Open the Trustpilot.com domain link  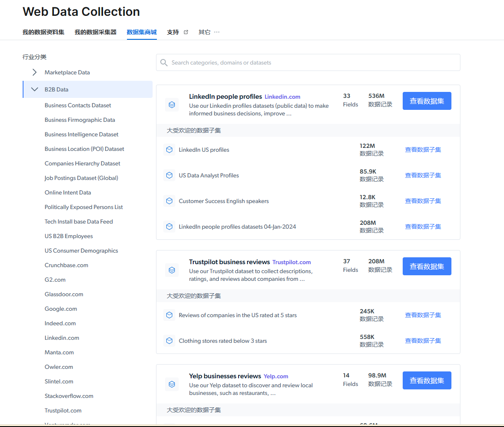point(292,262)
